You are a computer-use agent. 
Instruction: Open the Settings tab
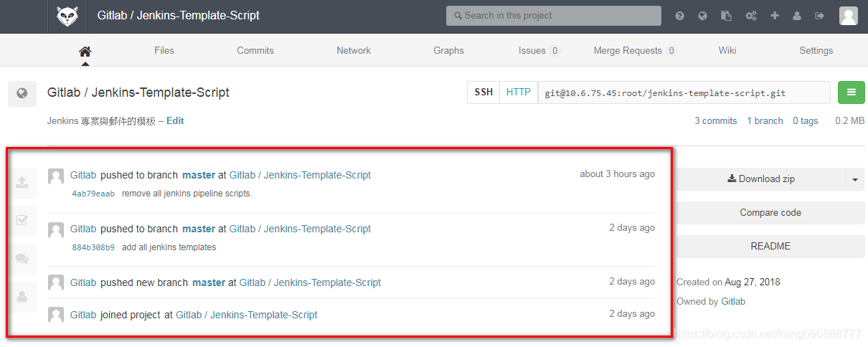pos(816,51)
